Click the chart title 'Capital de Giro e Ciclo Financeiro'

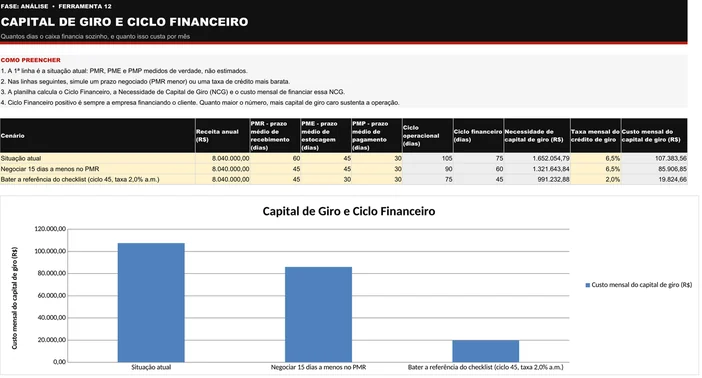click(348, 211)
